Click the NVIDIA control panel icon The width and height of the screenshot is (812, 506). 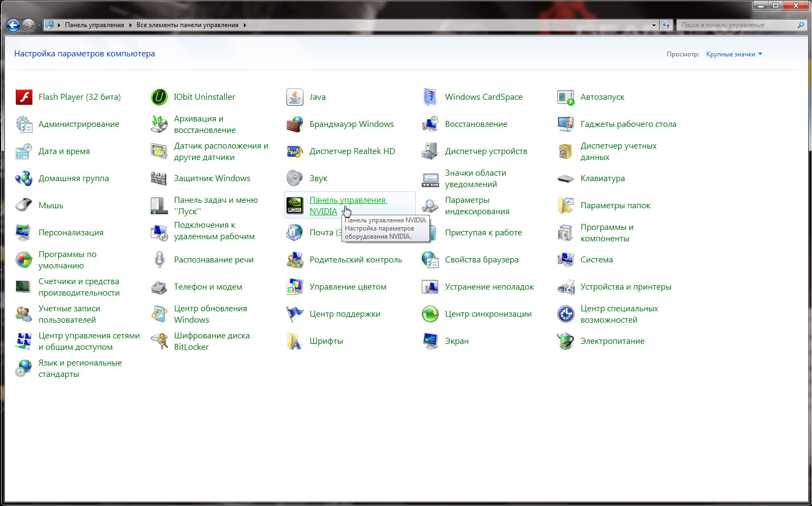(295, 206)
